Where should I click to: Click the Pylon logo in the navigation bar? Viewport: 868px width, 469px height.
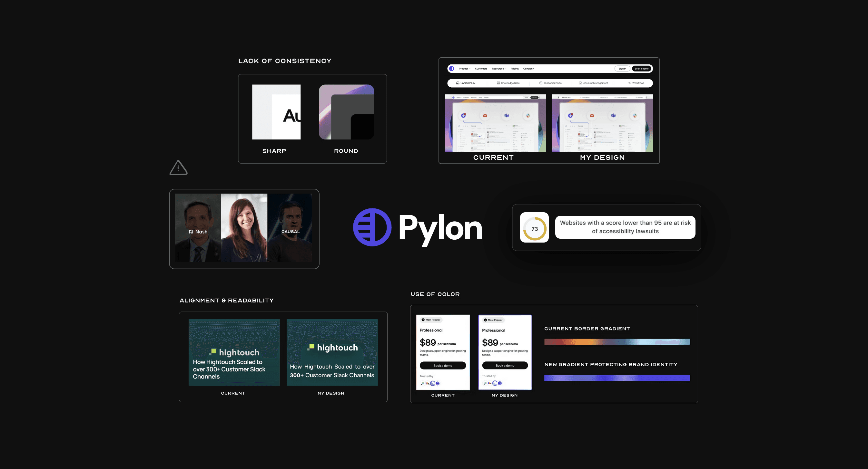click(x=451, y=69)
